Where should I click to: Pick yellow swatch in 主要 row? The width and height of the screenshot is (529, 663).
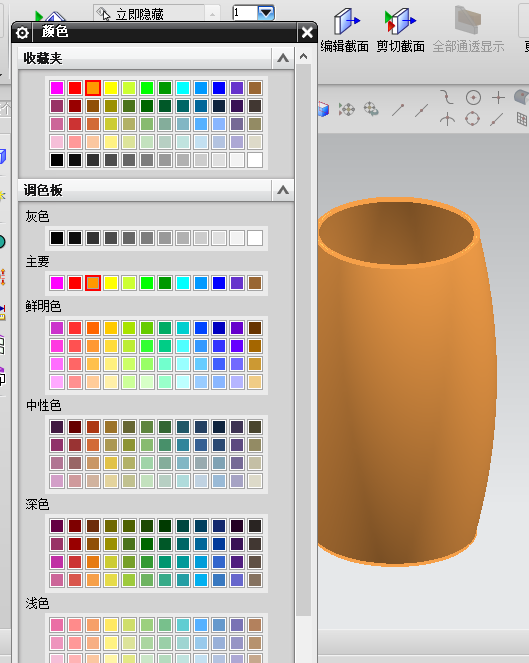click(111, 283)
